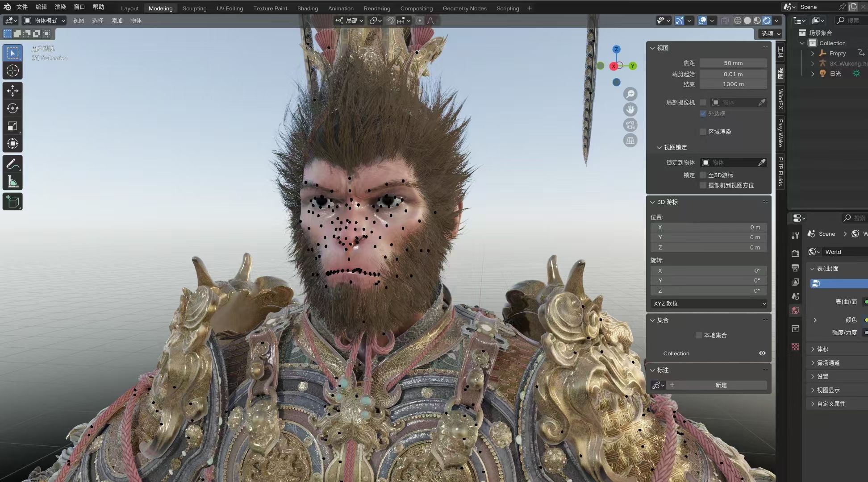Click the 焦距 50 mm field
The height and width of the screenshot is (482, 868).
pyautogui.click(x=733, y=63)
